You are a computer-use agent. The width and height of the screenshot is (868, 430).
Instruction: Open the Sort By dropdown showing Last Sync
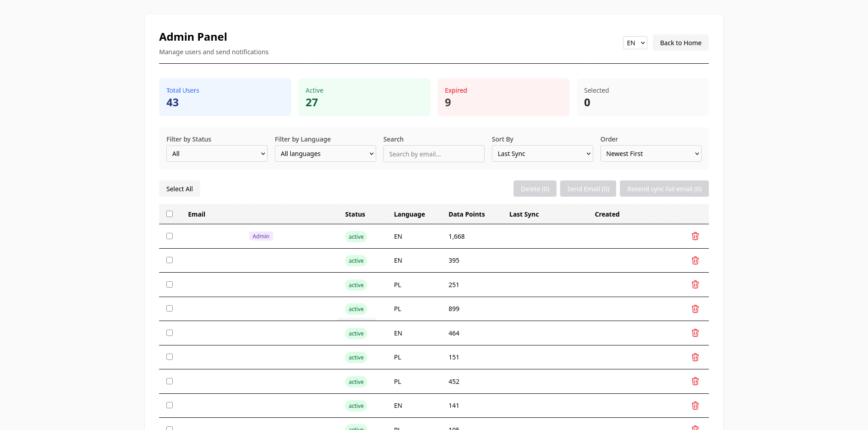click(542, 153)
